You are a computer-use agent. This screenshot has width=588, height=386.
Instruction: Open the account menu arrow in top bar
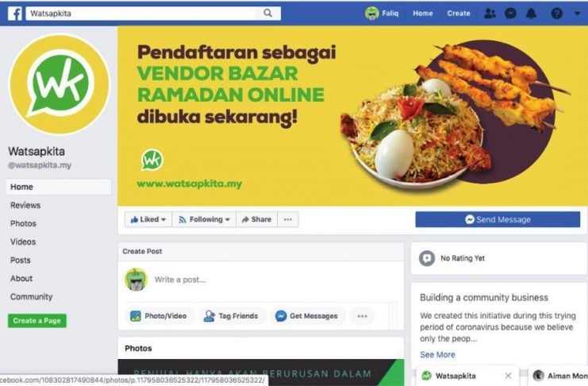coord(577,14)
